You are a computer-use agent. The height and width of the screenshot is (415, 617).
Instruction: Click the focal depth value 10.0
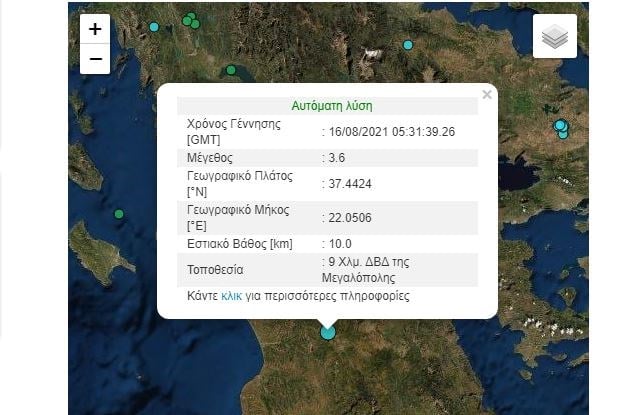coord(340,243)
